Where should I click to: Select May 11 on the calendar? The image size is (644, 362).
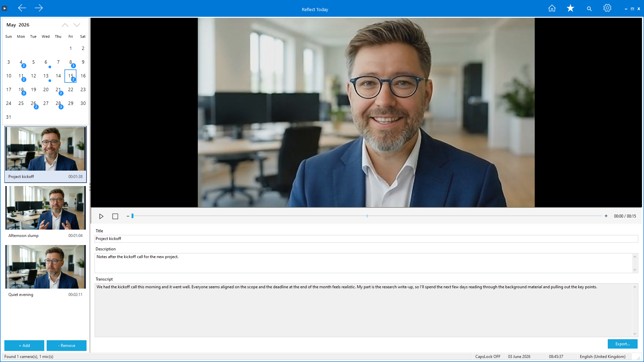click(21, 76)
